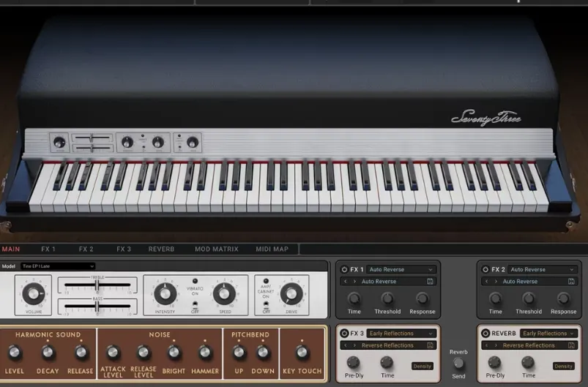Go to previous FX 2 preset
This screenshot has height=387, width=588.
tap(487, 282)
